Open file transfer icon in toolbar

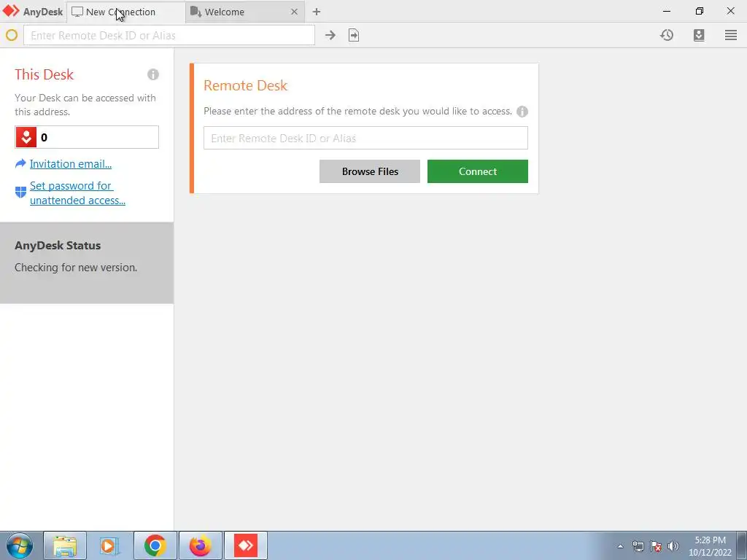point(354,35)
